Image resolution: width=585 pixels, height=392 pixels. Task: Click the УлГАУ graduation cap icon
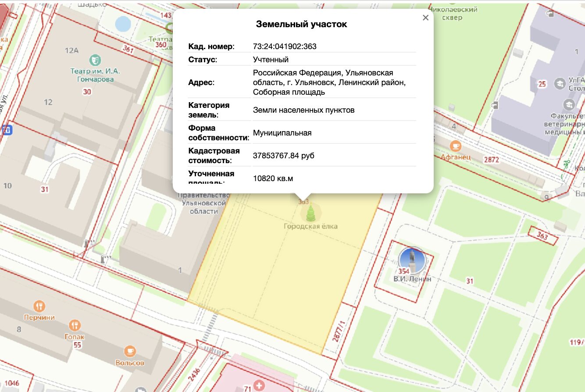pos(560,83)
